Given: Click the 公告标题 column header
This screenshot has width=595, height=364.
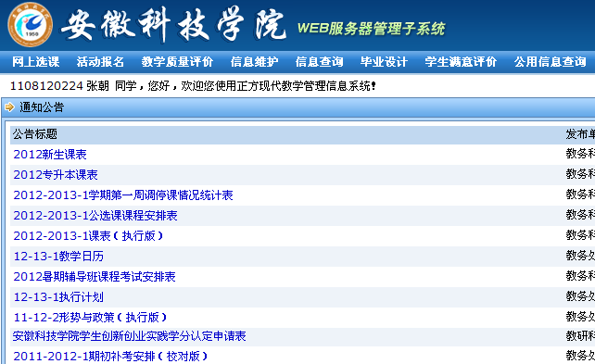Looking at the screenshot, I should point(35,134).
